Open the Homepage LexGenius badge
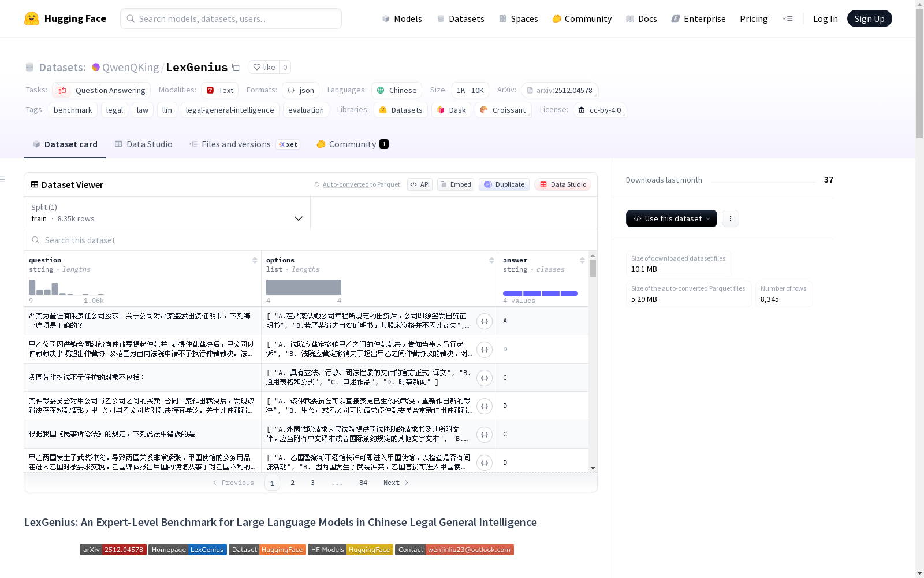Image resolution: width=924 pixels, height=578 pixels. click(x=188, y=550)
